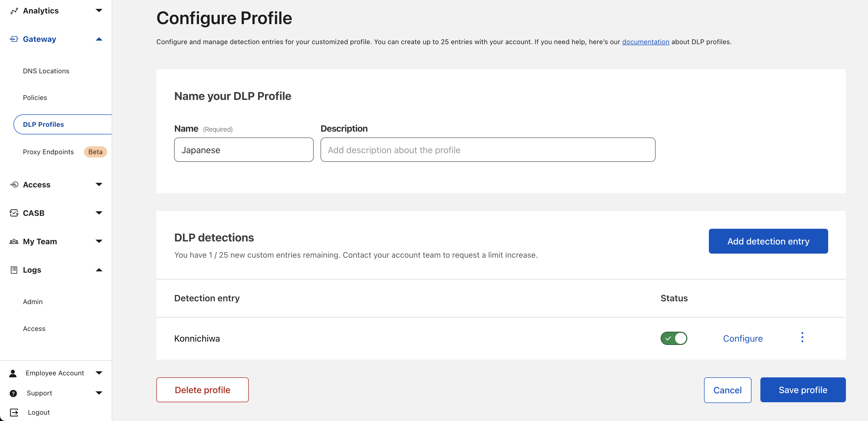Click the Support help icon

(x=14, y=393)
